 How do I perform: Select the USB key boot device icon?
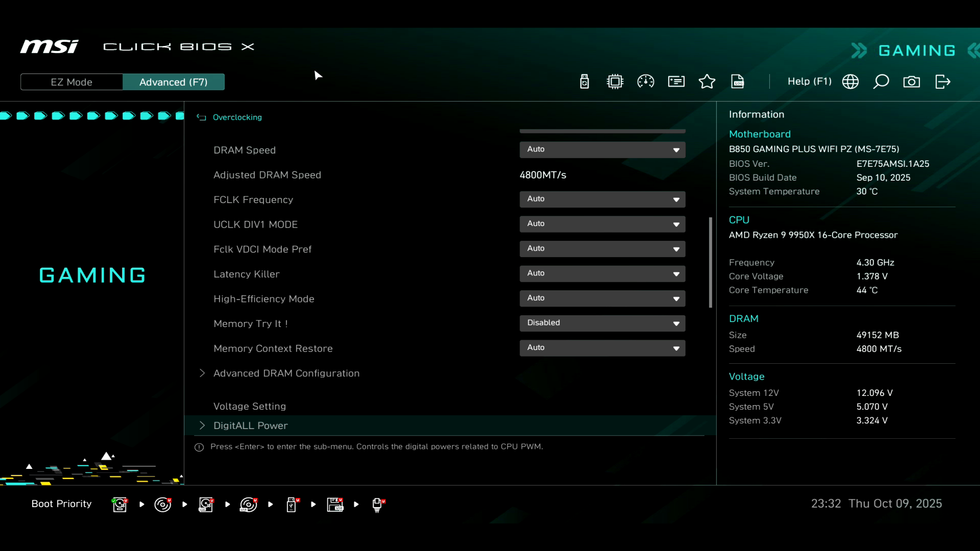coord(291,505)
